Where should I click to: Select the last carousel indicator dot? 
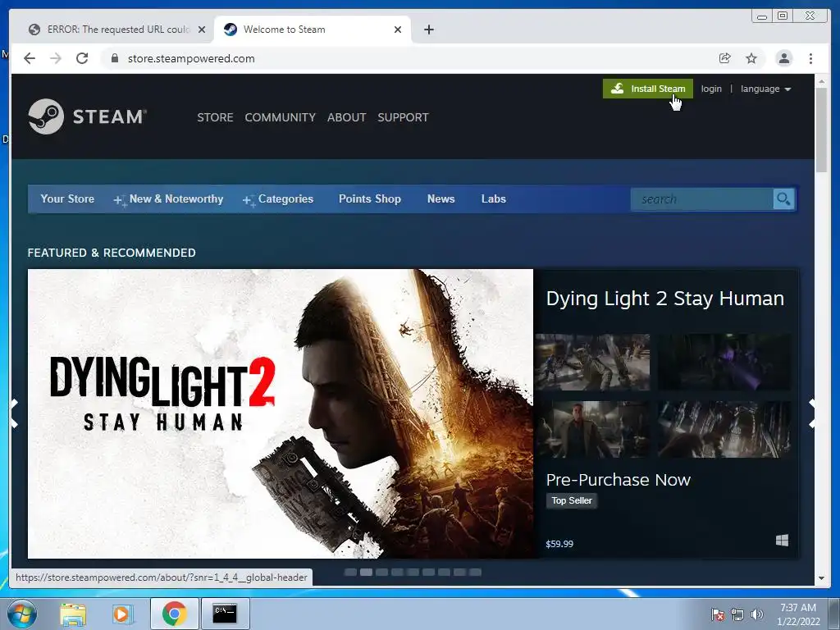(475, 572)
